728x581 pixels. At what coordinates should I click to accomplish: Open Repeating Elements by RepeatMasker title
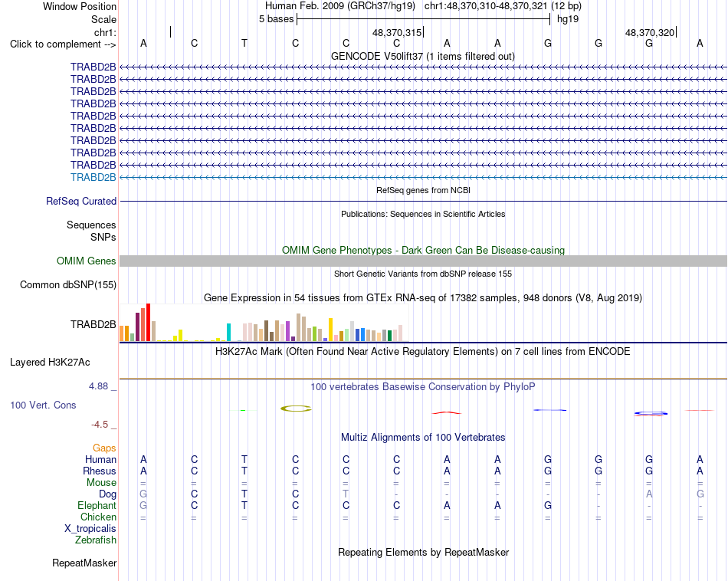[423, 552]
